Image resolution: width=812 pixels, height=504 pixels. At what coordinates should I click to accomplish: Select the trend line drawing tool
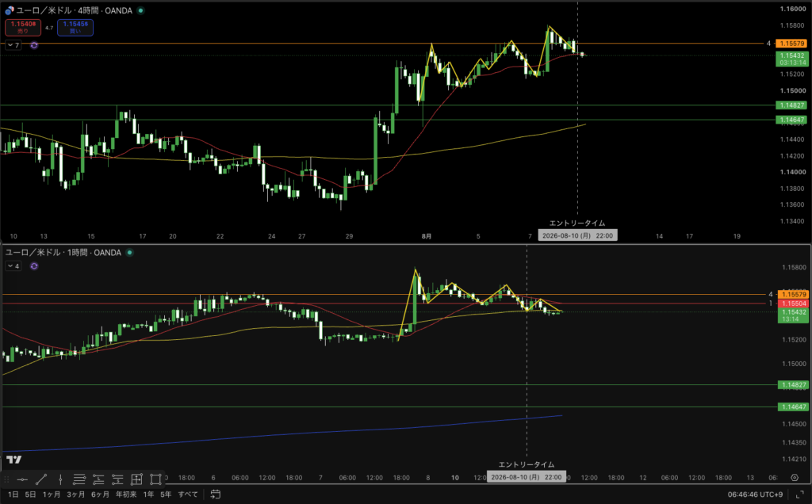41,479
